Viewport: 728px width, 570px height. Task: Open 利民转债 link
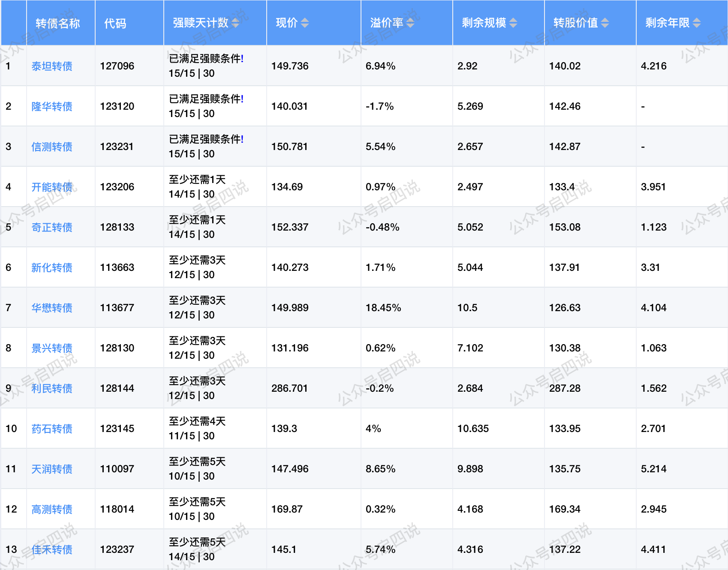tap(52, 389)
